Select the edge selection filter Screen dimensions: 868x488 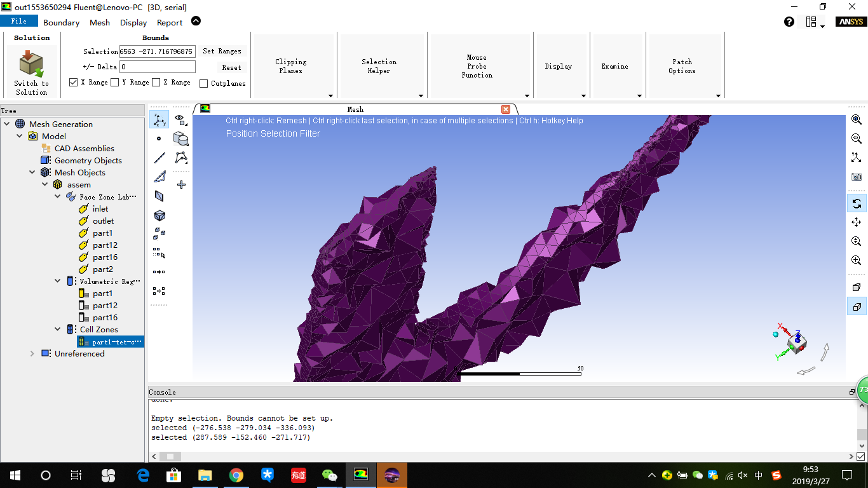coord(159,157)
